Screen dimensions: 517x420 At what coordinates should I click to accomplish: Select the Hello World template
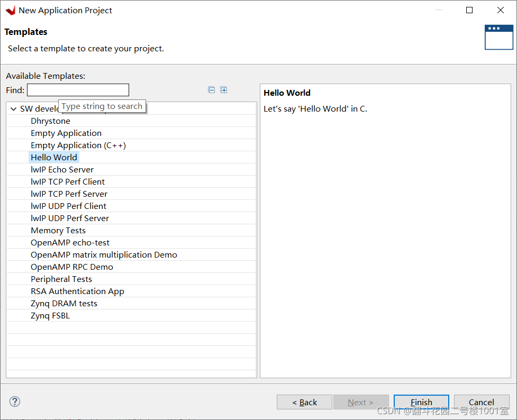54,158
